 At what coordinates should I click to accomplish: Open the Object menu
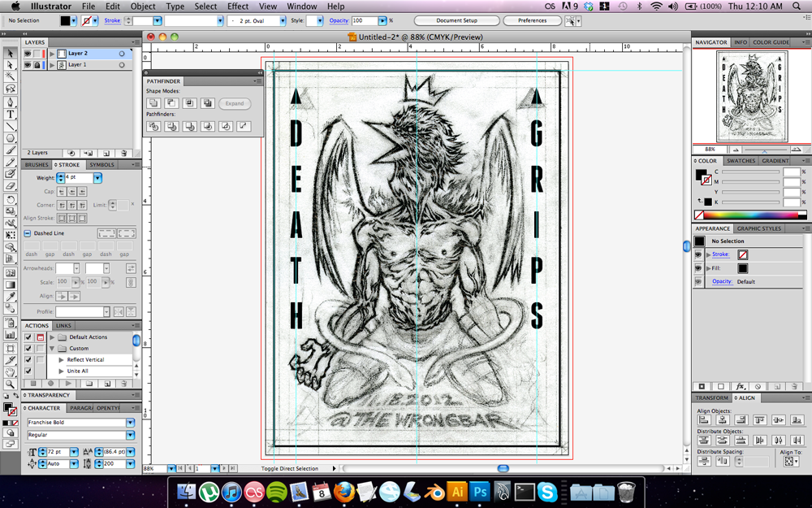pos(143,7)
